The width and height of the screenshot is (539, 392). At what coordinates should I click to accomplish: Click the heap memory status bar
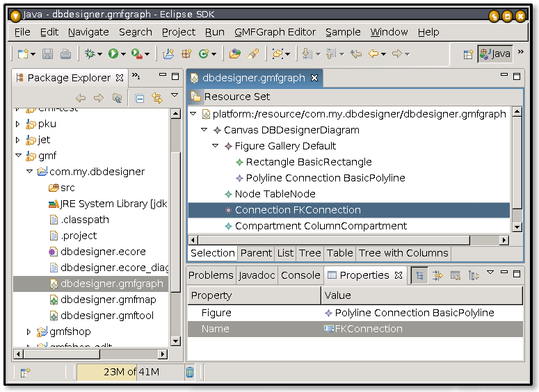130,372
